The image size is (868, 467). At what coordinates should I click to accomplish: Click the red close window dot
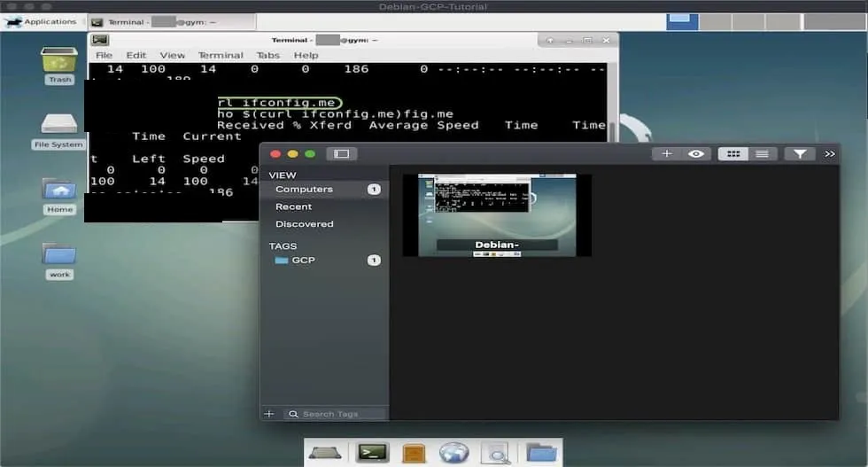pos(275,153)
